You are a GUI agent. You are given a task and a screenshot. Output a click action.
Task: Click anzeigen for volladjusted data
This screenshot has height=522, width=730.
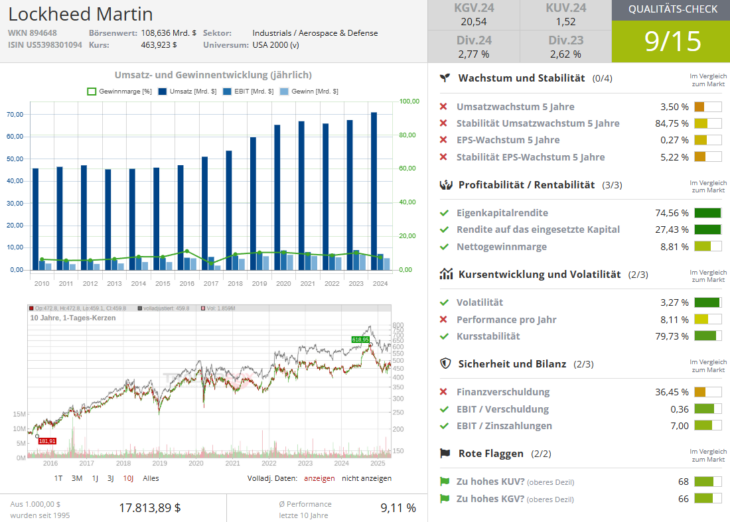click(319, 478)
